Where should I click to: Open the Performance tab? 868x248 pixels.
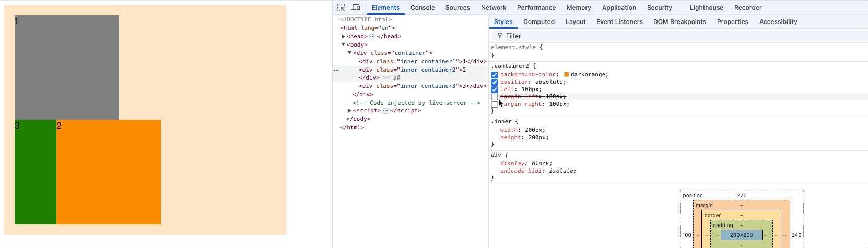536,8
